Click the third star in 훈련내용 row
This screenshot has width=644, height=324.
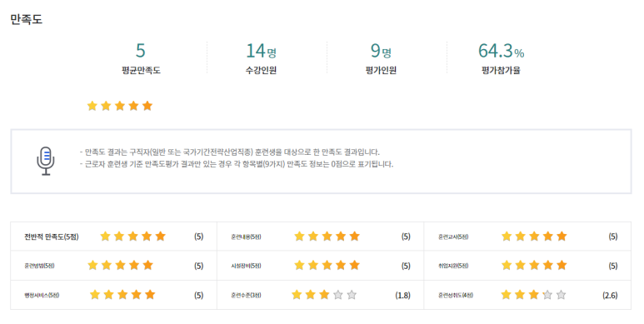(x=327, y=236)
